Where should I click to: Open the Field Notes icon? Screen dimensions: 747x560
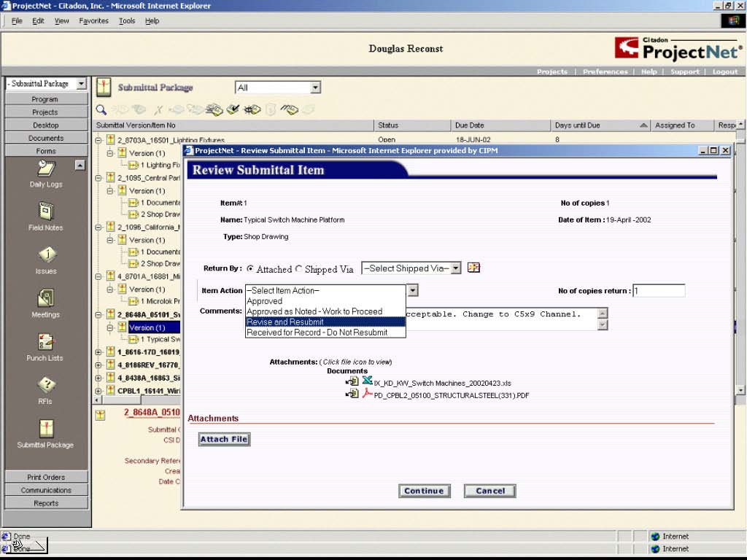pyautogui.click(x=46, y=211)
